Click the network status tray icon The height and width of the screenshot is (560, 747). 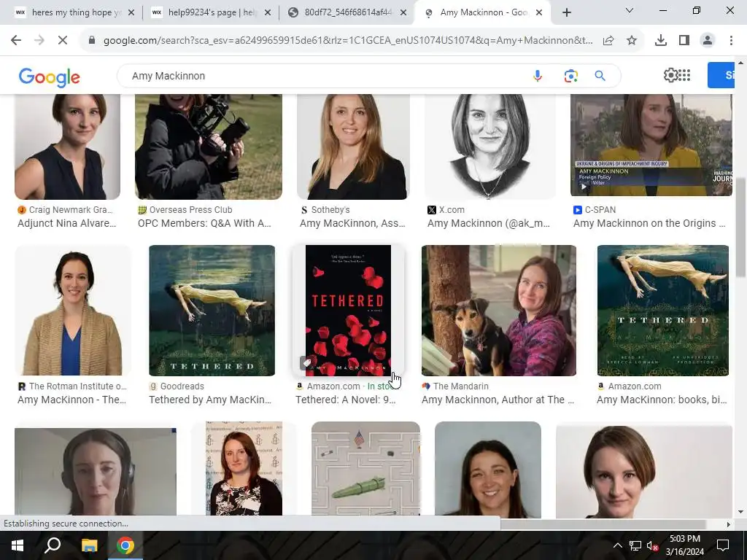click(x=635, y=545)
